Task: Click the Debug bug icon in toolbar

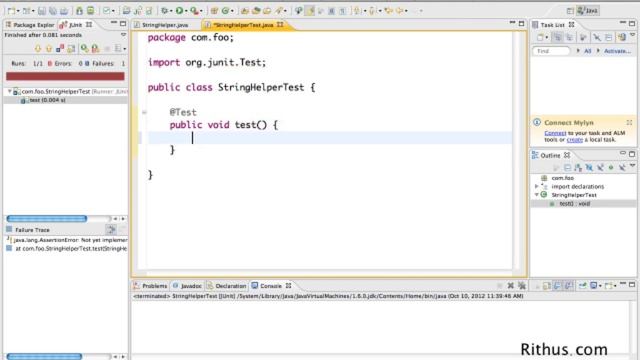Action: coord(164,11)
